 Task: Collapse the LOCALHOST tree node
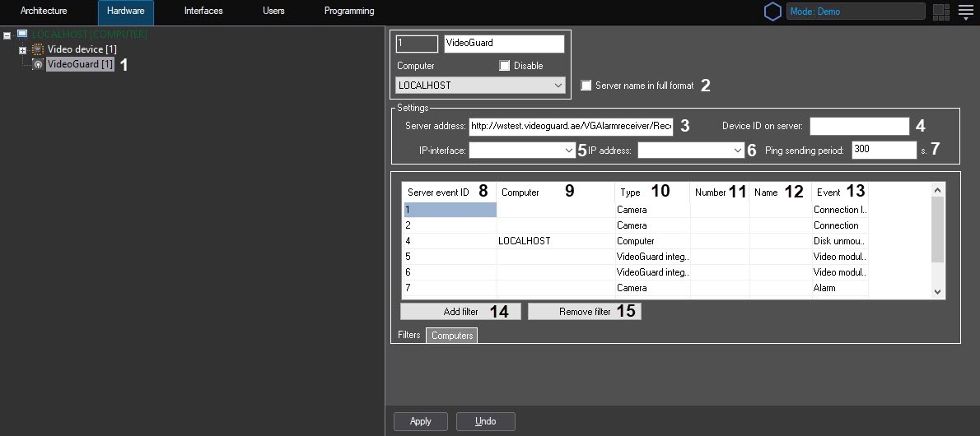[x=7, y=35]
